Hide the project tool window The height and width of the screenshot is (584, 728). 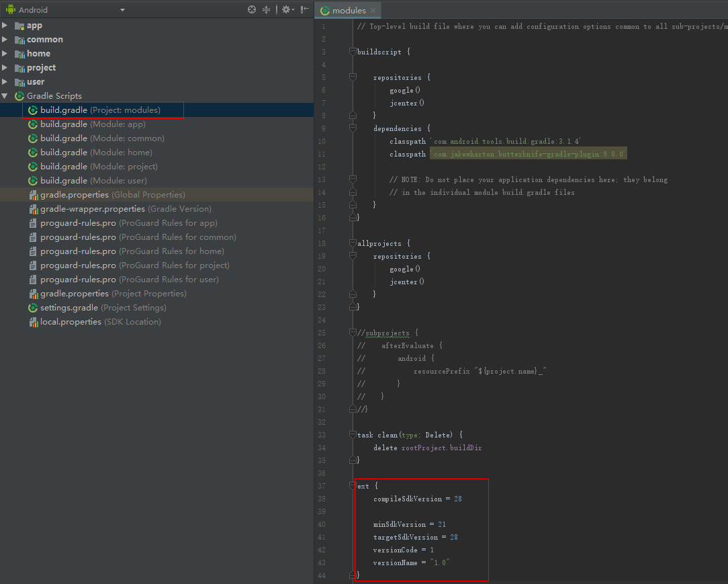[x=305, y=9]
